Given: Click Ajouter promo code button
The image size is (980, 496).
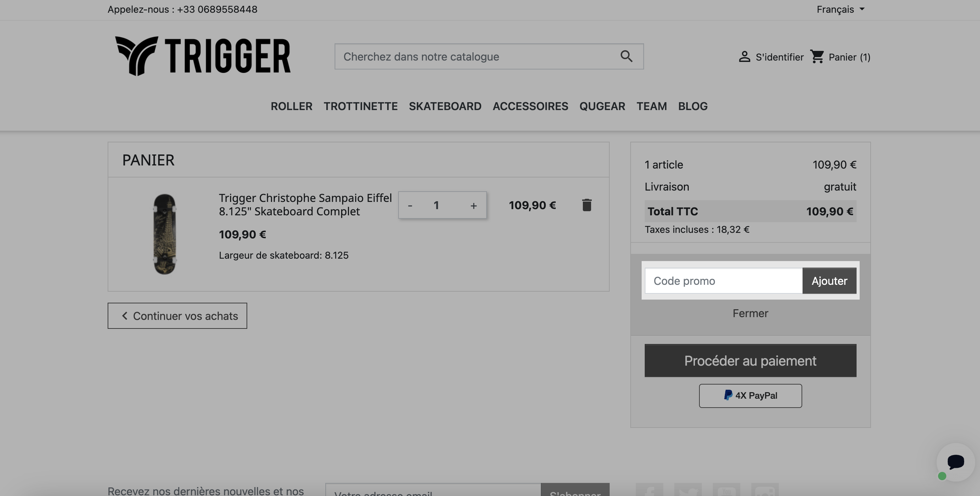Looking at the screenshot, I should pyautogui.click(x=829, y=281).
